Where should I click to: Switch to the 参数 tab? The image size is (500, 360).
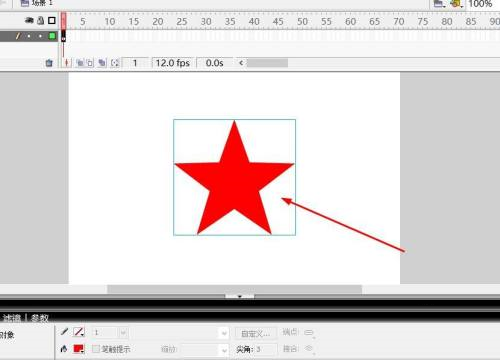pos(40,318)
